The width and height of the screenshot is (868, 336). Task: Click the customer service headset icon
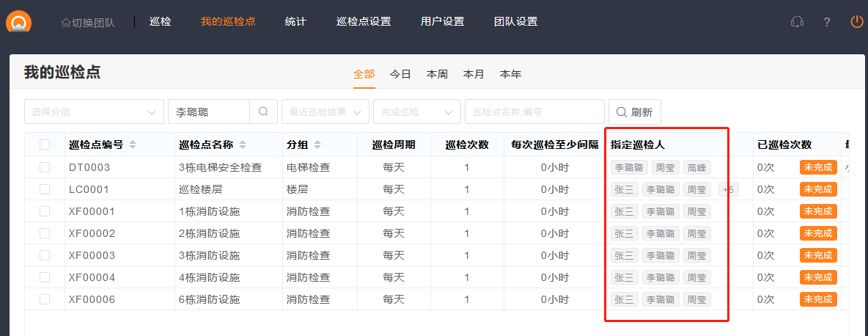[x=797, y=22]
